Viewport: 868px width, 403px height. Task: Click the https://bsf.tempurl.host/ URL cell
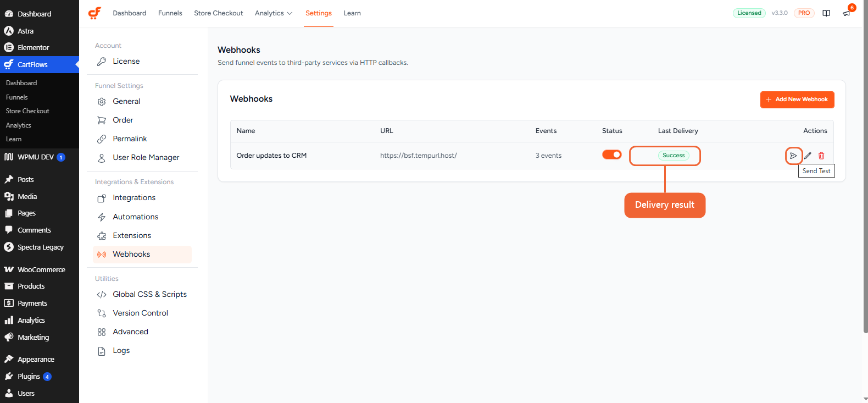click(x=419, y=156)
